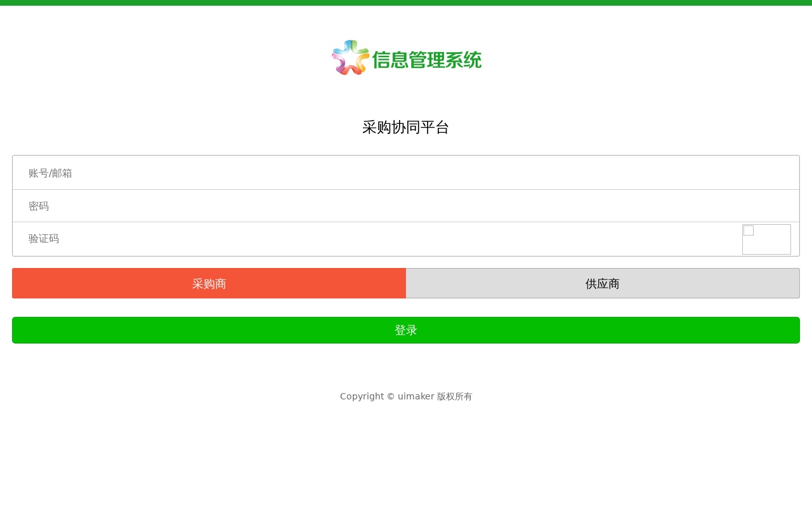The image size is (812, 508).
Task: Click the 信息管理系统 logo text
Action: pos(427,60)
